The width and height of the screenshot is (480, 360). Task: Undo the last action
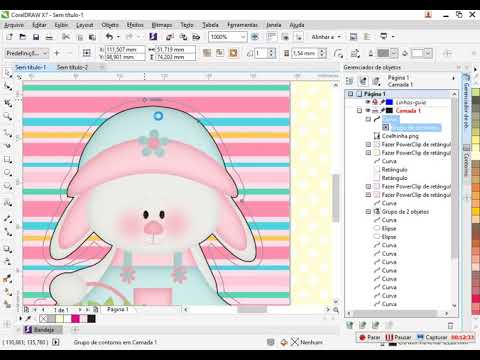(109, 37)
